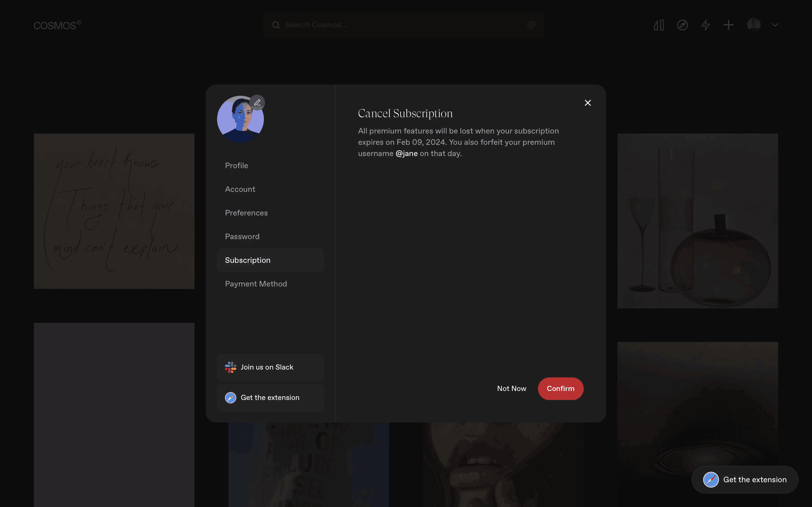Click the compass explore icon
The image size is (812, 507).
(682, 25)
